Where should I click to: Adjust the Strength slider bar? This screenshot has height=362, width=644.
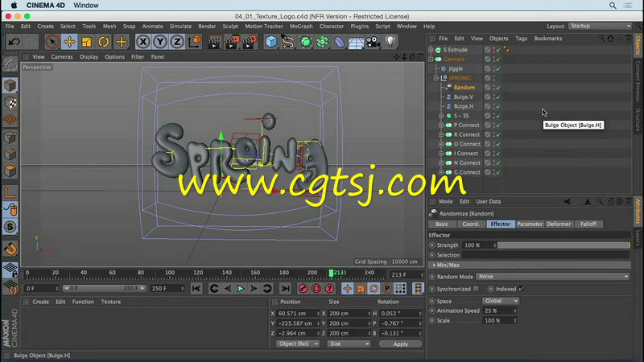(563, 245)
